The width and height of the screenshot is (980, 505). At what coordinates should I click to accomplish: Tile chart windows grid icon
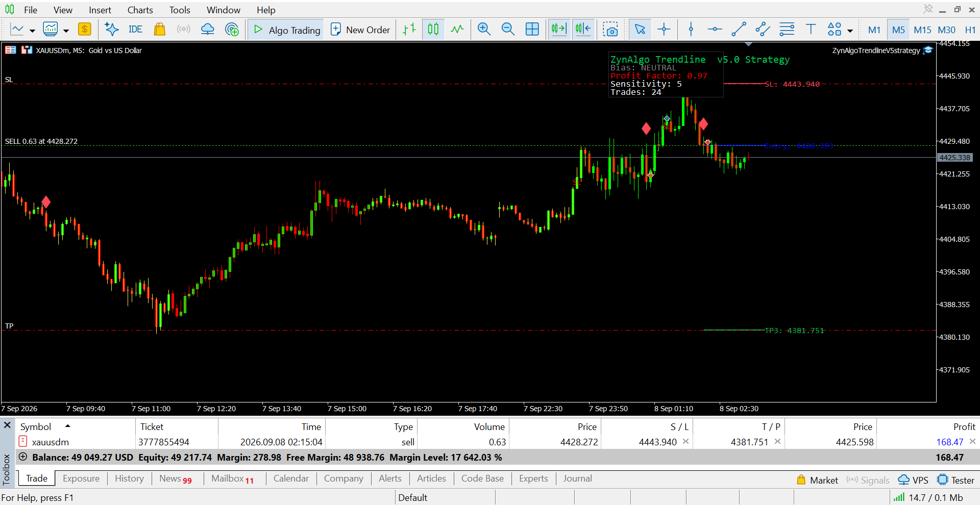tap(532, 29)
